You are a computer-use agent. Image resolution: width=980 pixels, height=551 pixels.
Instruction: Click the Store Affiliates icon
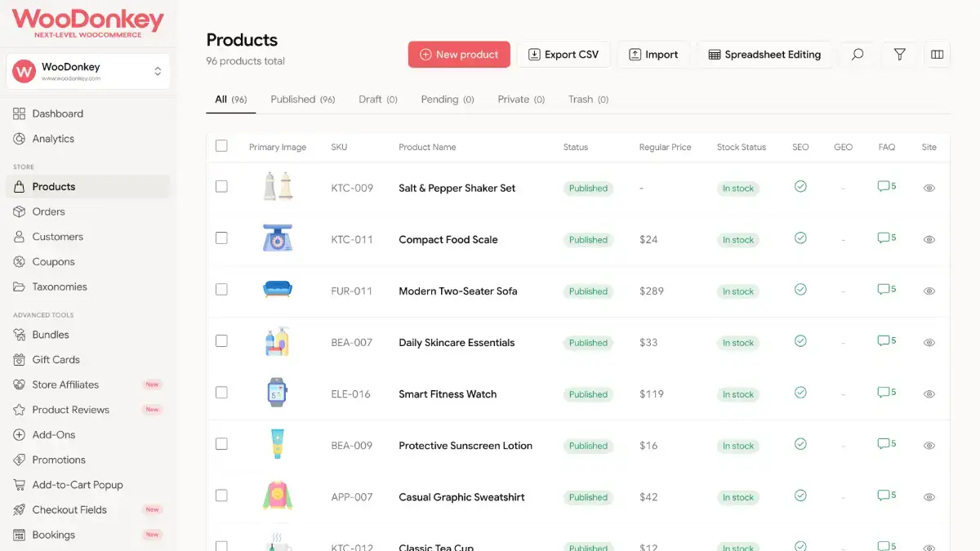[x=20, y=384]
